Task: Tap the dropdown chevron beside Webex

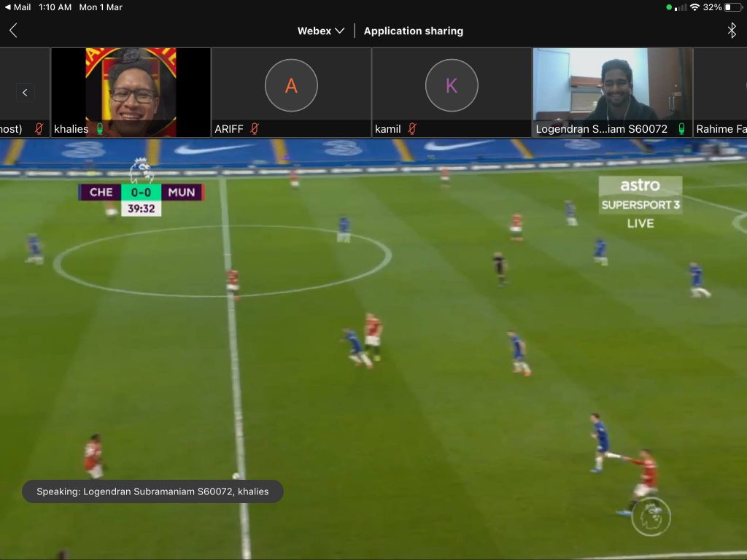Action: click(339, 31)
